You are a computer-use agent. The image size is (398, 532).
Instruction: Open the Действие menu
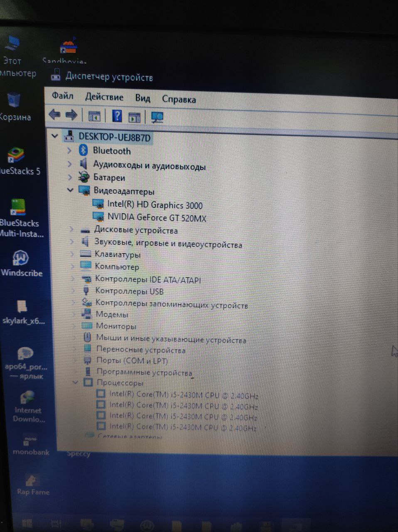pyautogui.click(x=104, y=97)
